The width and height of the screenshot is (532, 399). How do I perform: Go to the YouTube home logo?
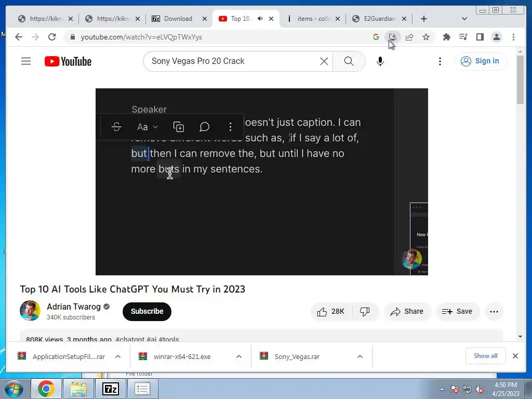[x=68, y=61]
